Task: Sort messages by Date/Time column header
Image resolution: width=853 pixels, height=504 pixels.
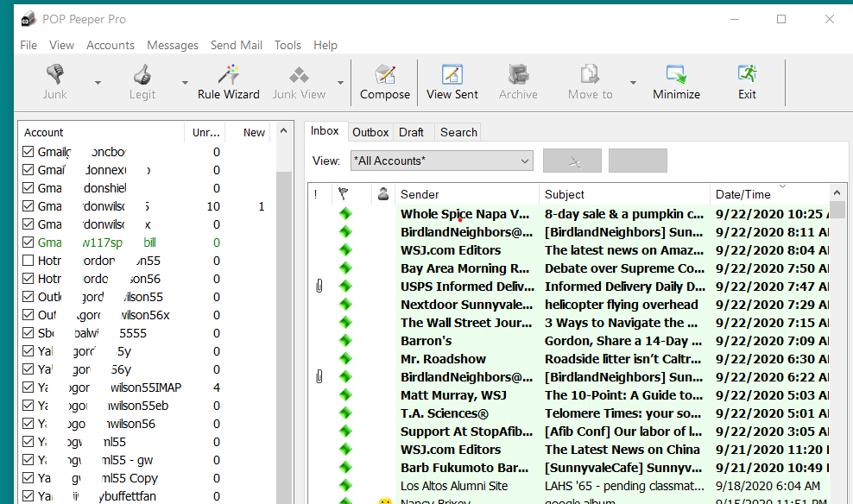Action: [770, 194]
